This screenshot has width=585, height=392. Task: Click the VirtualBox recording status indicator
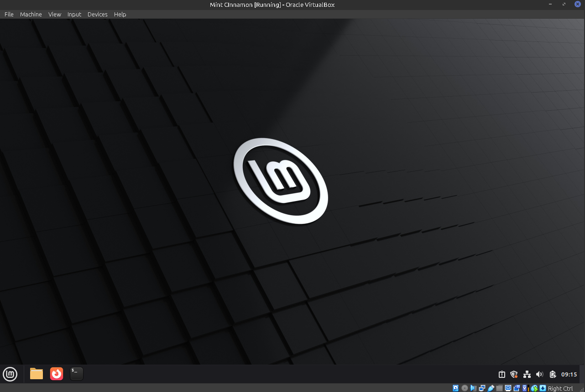(x=517, y=388)
